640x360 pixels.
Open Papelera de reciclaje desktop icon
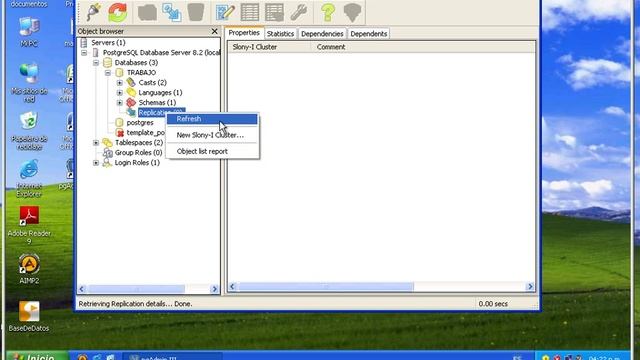[29, 131]
